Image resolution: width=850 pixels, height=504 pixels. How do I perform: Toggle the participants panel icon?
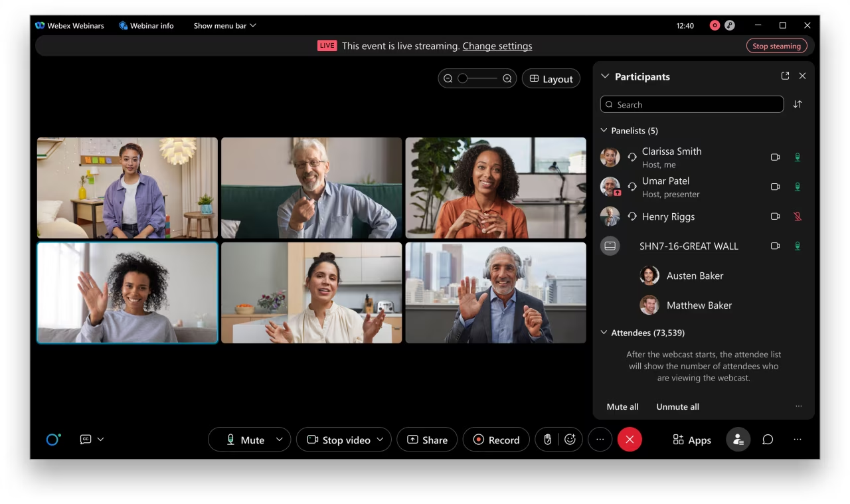pos(738,440)
